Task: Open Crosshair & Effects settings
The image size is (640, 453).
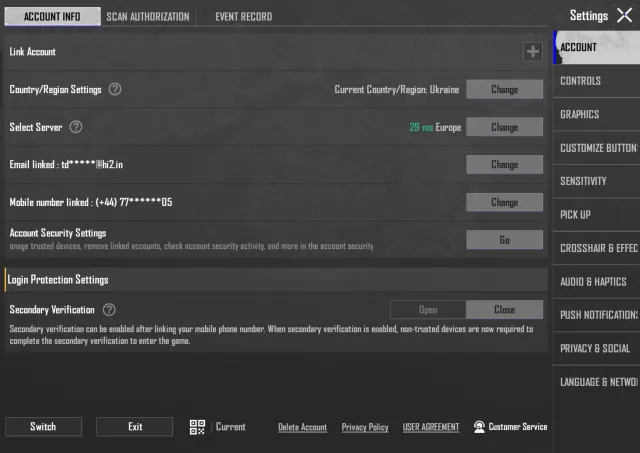Action: click(596, 248)
